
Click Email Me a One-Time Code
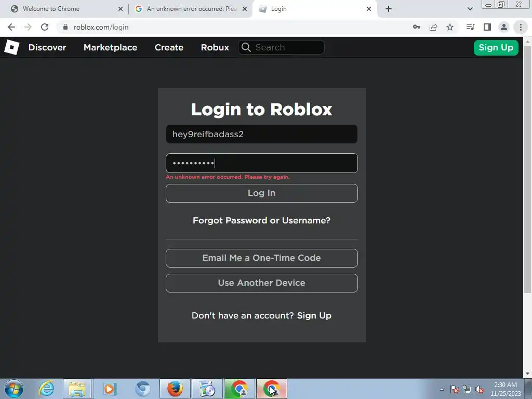tap(262, 258)
